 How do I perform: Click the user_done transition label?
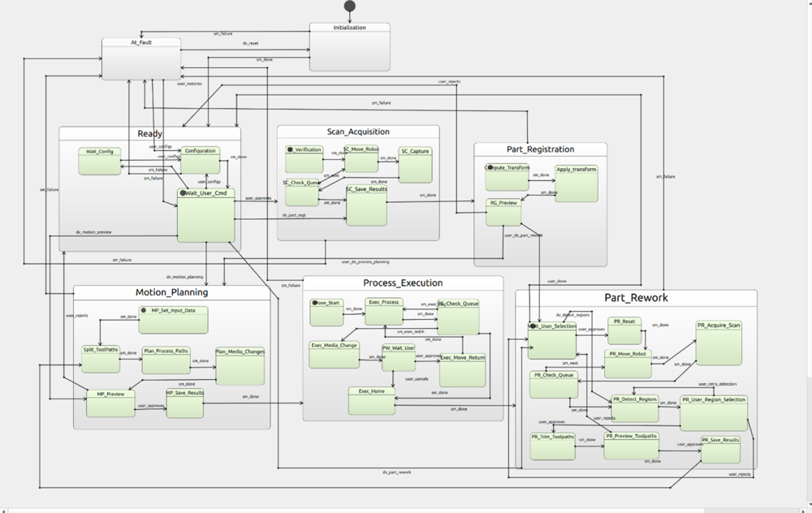557,281
